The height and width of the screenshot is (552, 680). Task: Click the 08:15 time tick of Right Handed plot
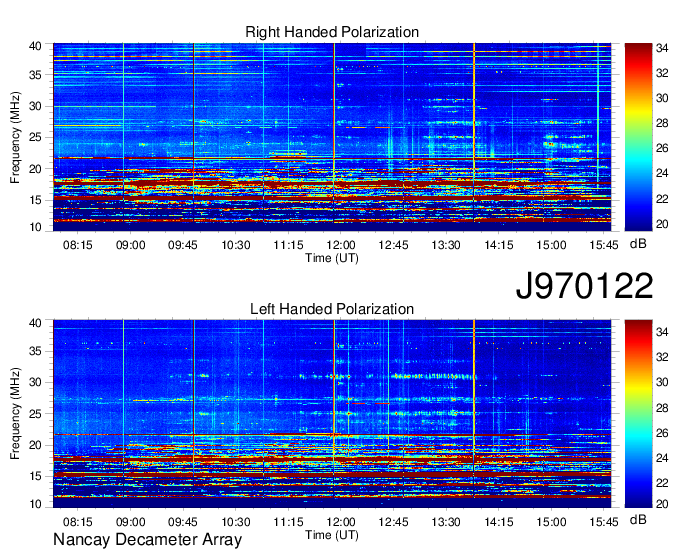coord(78,245)
